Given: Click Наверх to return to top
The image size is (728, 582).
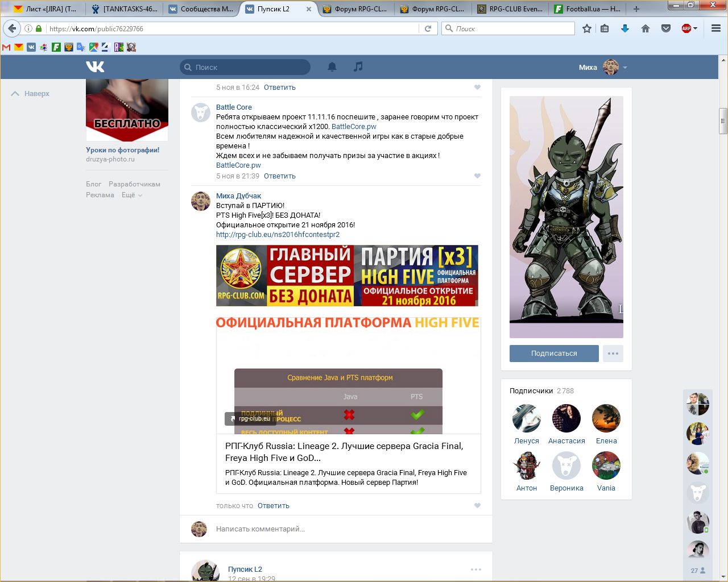Looking at the screenshot, I should point(31,94).
